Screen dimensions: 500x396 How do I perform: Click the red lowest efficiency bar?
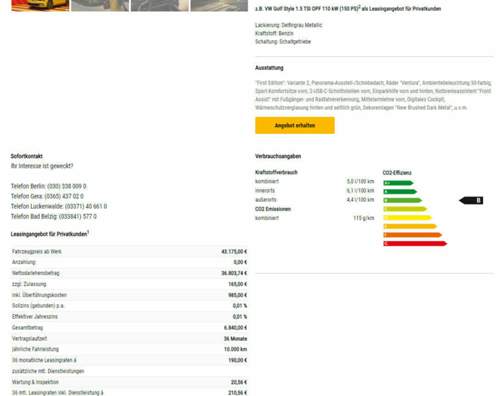pyautogui.click(x=415, y=244)
